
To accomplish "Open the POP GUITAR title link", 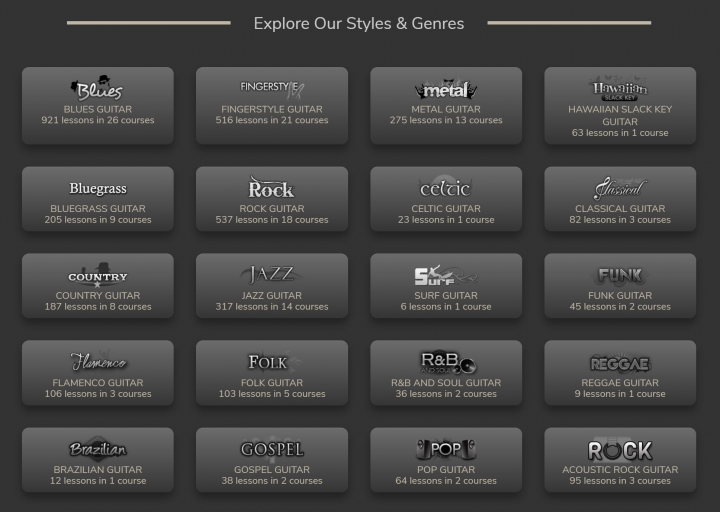I will coord(446,470).
